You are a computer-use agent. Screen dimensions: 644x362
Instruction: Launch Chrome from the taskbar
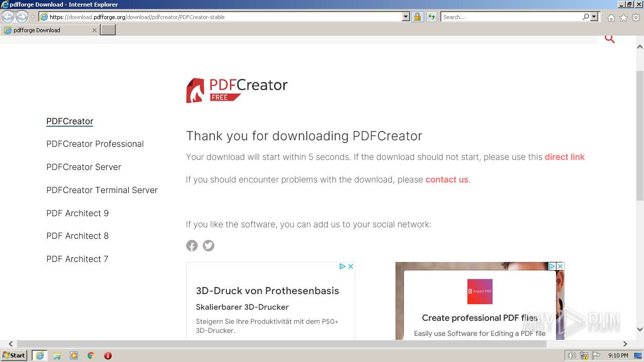(x=91, y=355)
